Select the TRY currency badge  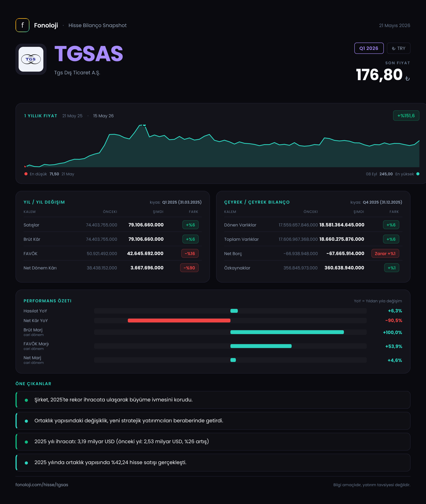point(399,48)
